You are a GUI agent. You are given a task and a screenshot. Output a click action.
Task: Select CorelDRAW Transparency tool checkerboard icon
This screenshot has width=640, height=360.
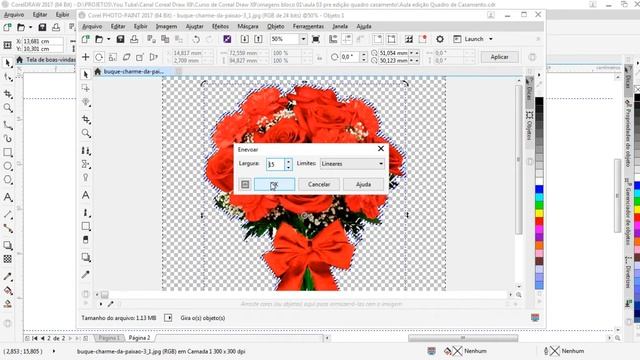pos(7,259)
